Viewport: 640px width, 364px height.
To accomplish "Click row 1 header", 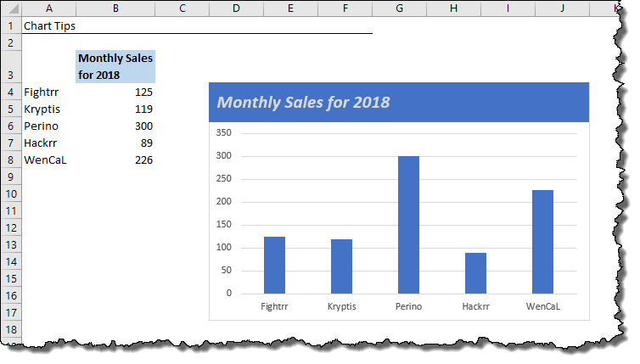I will tap(10, 25).
